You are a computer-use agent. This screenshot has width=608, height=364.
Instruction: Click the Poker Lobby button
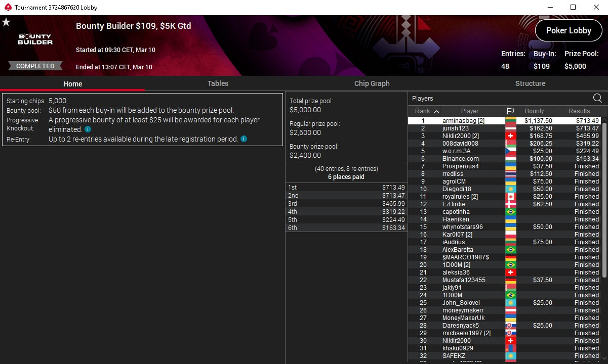[569, 30]
